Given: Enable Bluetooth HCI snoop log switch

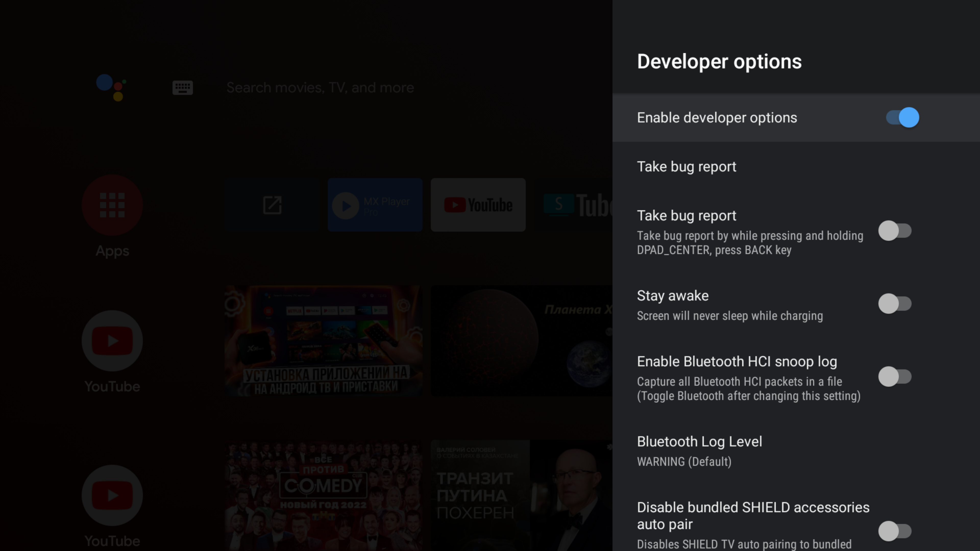Looking at the screenshot, I should click(895, 377).
